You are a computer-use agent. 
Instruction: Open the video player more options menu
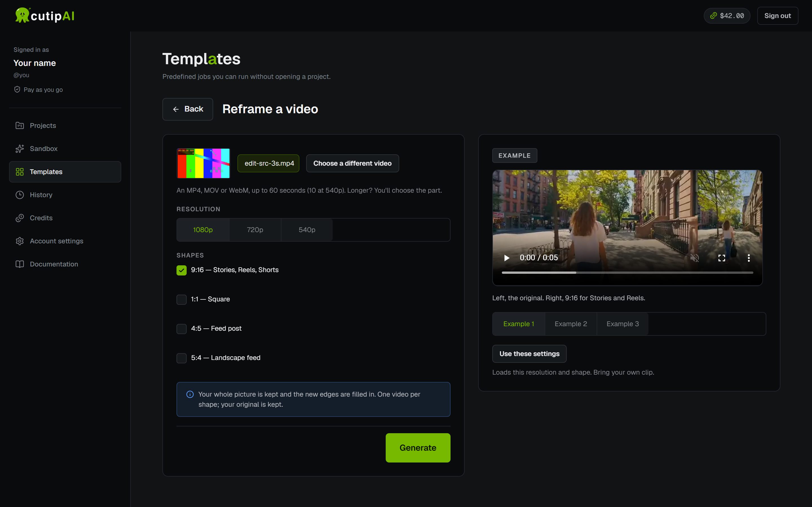click(x=749, y=258)
